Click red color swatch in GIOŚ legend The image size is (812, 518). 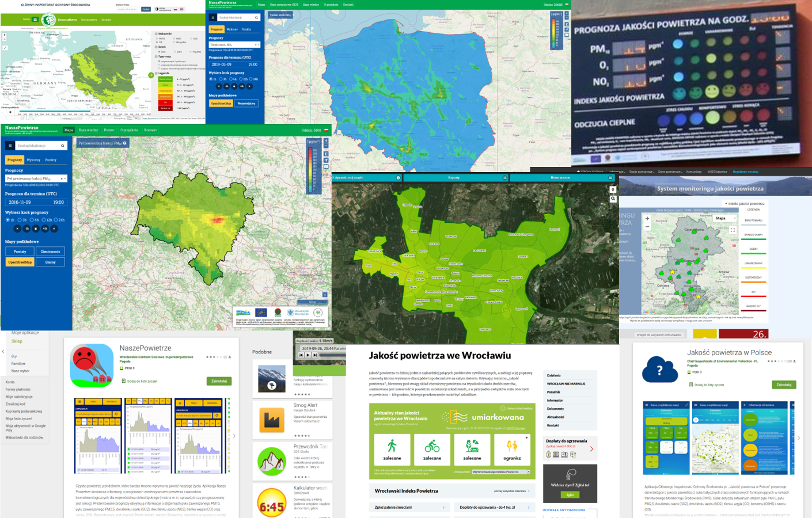[x=165, y=102]
